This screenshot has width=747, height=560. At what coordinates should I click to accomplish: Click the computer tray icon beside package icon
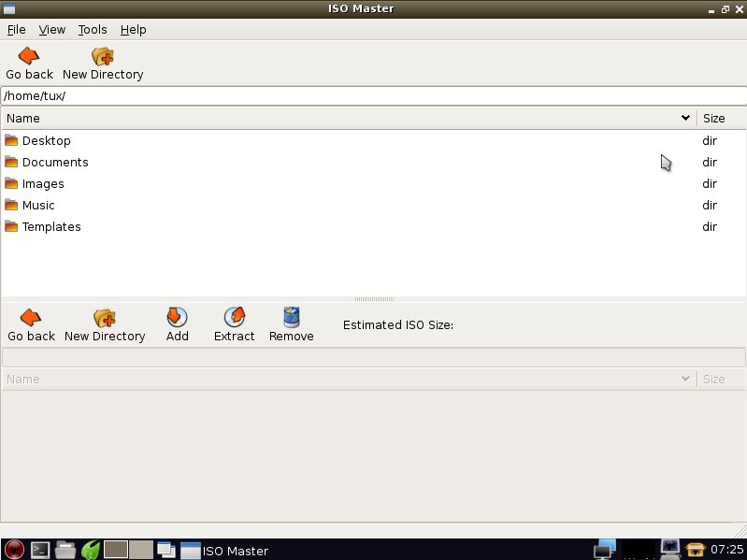[x=670, y=550]
